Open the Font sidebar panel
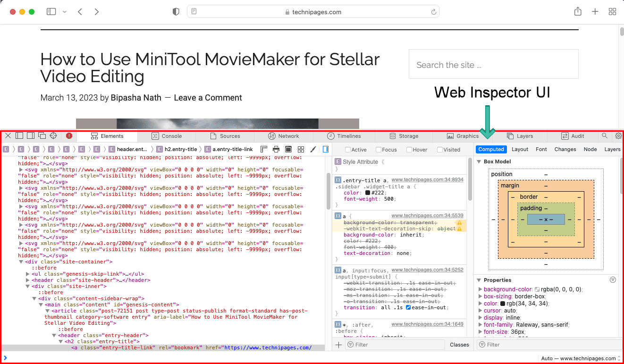Screen dimensions: 624x364 pyautogui.click(x=541, y=149)
